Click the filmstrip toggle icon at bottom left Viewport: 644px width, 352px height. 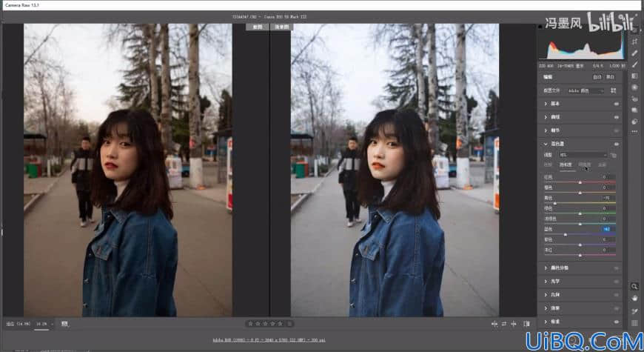click(x=64, y=324)
